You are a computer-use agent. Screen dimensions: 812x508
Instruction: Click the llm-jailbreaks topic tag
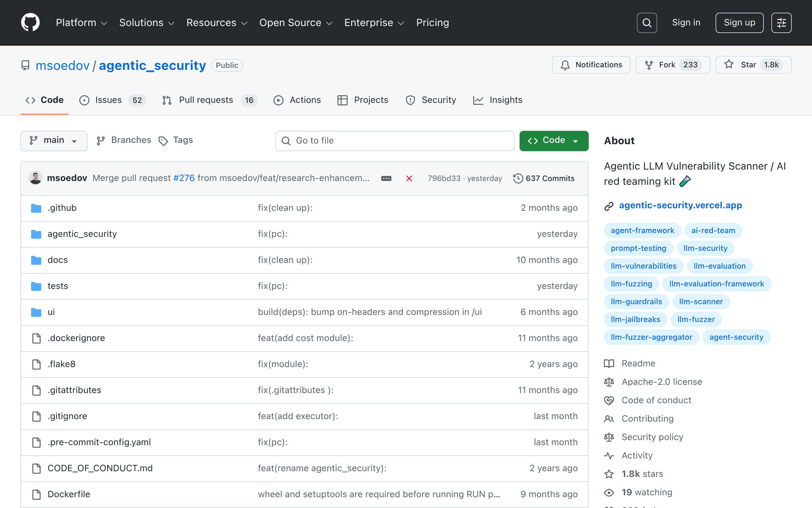pos(635,319)
